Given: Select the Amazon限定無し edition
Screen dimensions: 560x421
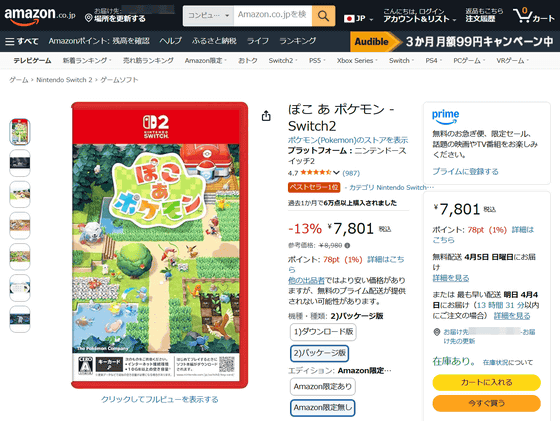Looking at the screenshot, I should tap(322, 407).
